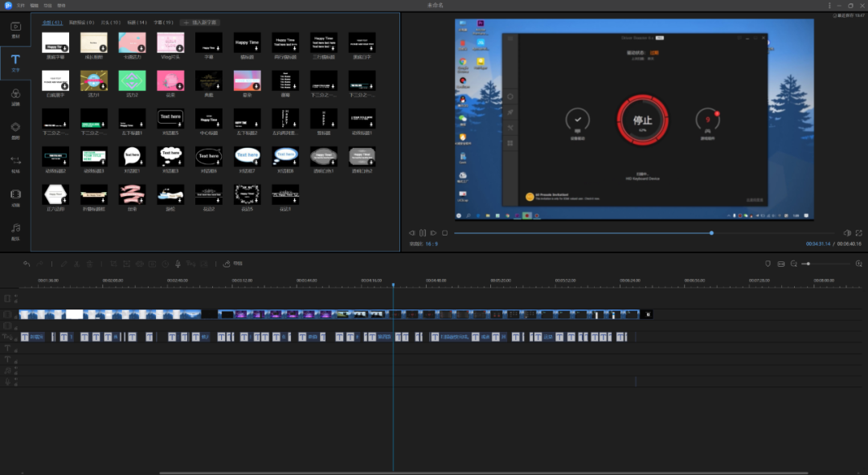Redo action in timeline toolbar
The width and height of the screenshot is (868, 475).
tap(40, 264)
